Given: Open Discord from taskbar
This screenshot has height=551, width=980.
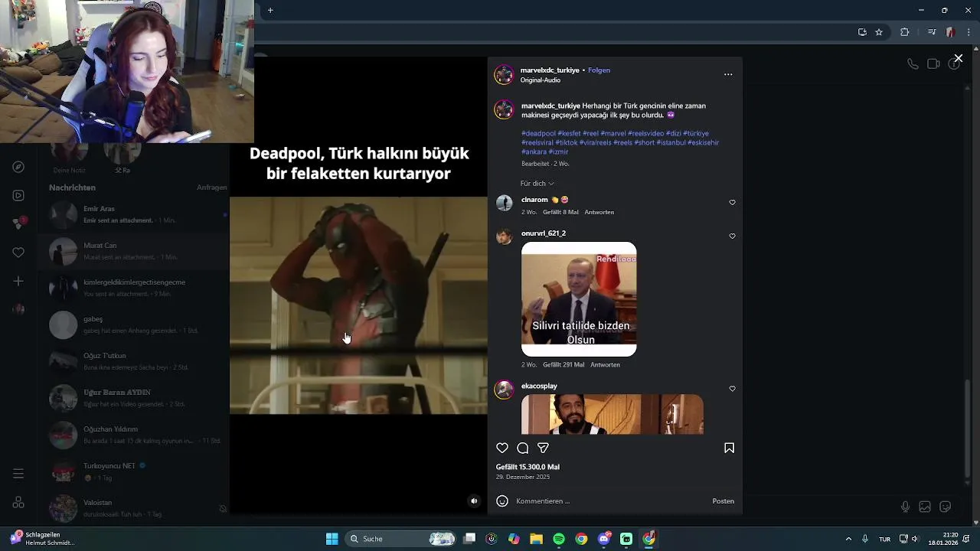Looking at the screenshot, I should coord(604,539).
